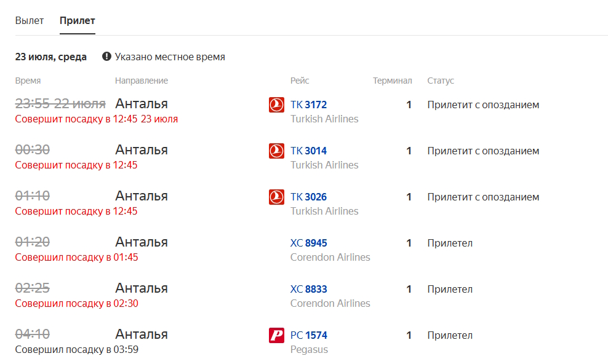This screenshot has width=608, height=364.
Task: Click Pegasus airline name under PC 1574
Action: coord(309,350)
